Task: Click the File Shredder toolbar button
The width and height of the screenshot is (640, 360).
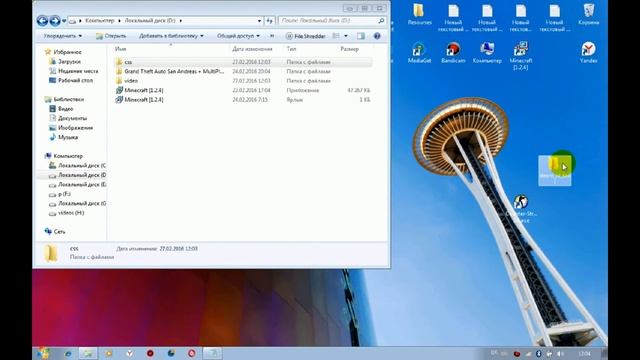Action: pyautogui.click(x=306, y=36)
